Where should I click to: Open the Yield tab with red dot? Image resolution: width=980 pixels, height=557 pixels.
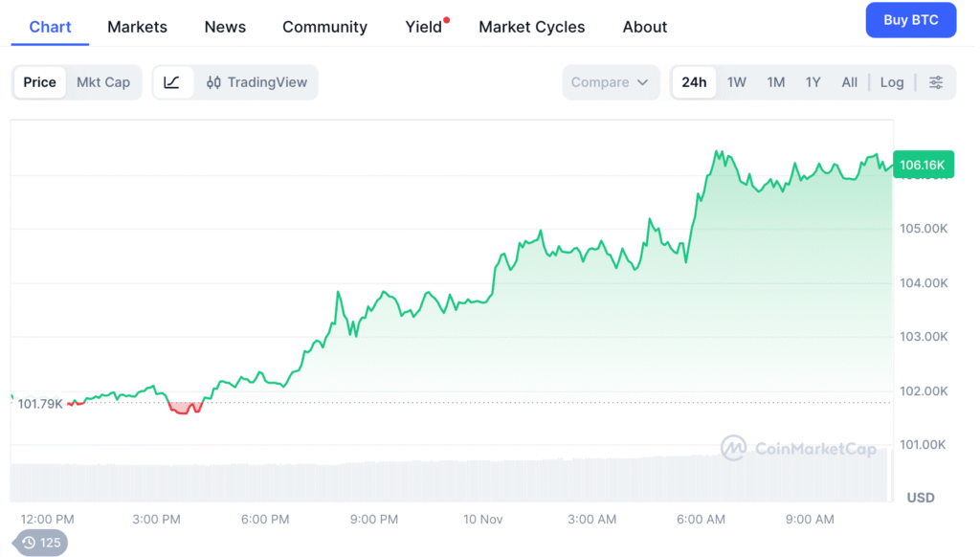click(424, 27)
